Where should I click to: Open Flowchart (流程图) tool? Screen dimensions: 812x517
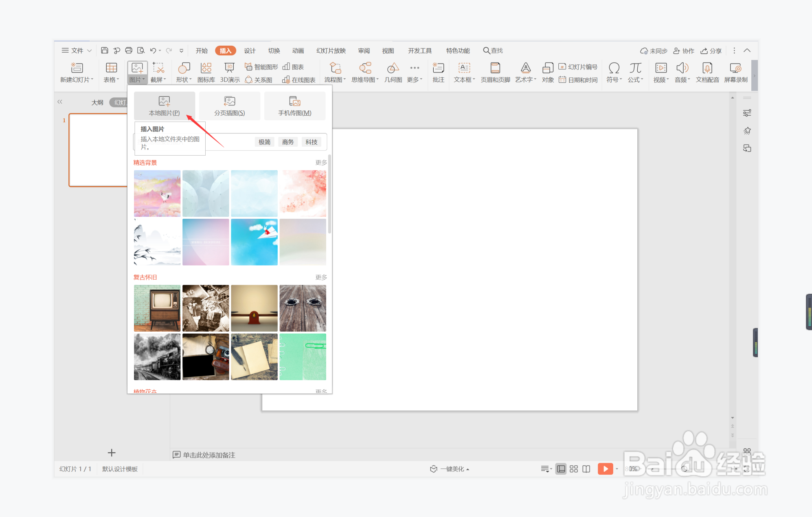tap(335, 73)
